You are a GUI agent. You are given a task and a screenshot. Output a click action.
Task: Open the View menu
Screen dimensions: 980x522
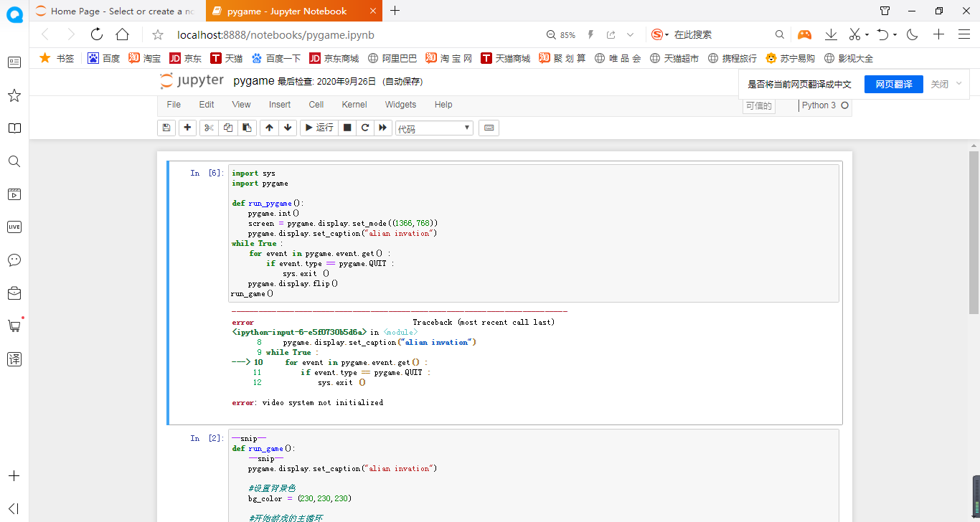point(241,105)
